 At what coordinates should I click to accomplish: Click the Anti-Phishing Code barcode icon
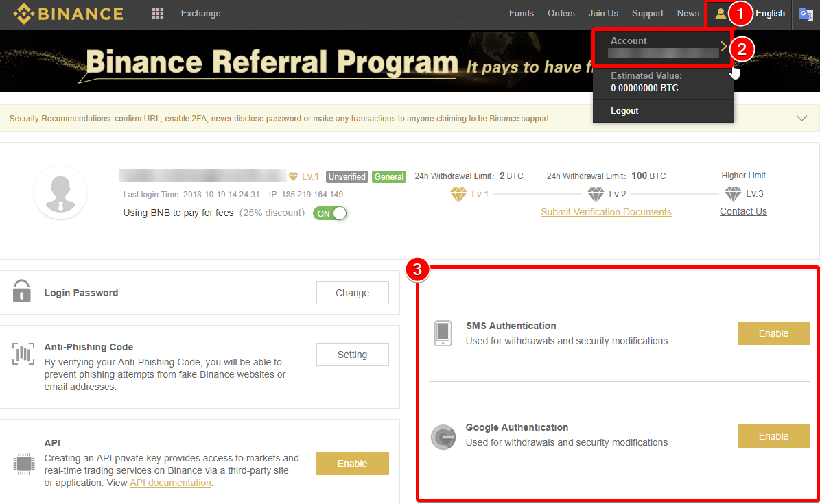tap(23, 354)
